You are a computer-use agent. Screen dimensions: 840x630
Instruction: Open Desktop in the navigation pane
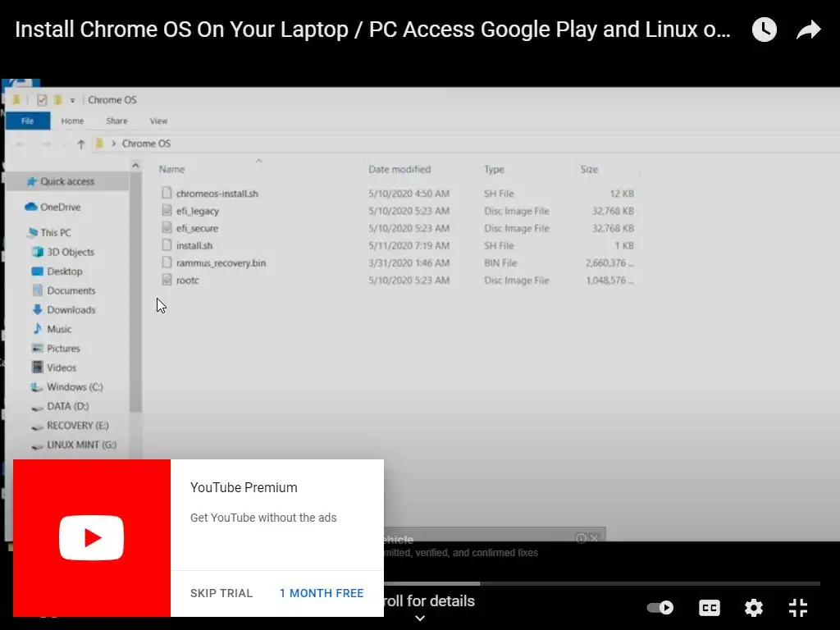(64, 271)
